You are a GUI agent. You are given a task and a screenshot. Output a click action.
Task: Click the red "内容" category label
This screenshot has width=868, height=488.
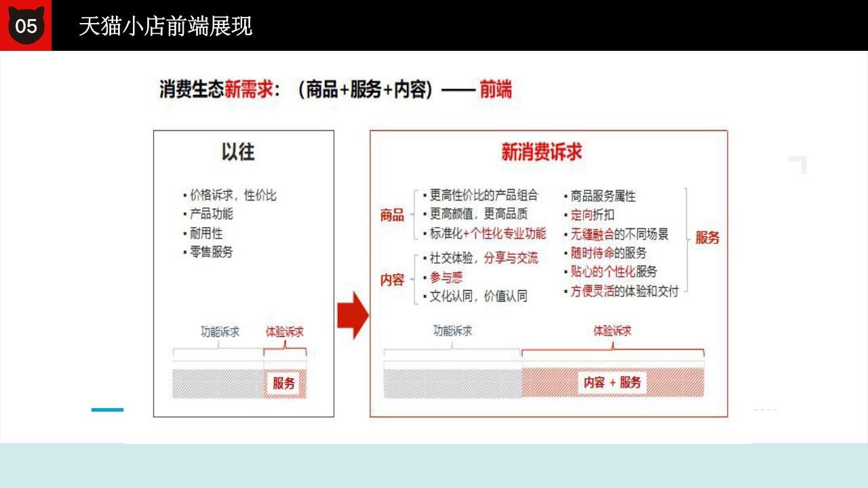391,279
